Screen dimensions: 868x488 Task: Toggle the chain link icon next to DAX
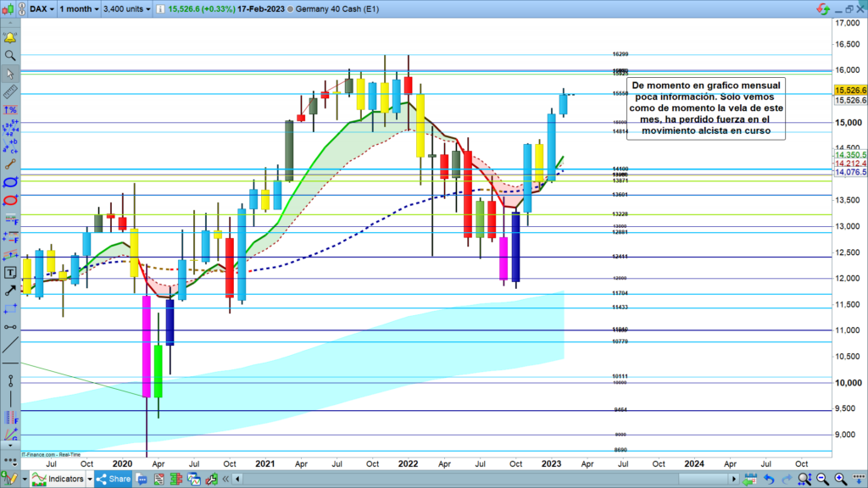[x=21, y=8]
